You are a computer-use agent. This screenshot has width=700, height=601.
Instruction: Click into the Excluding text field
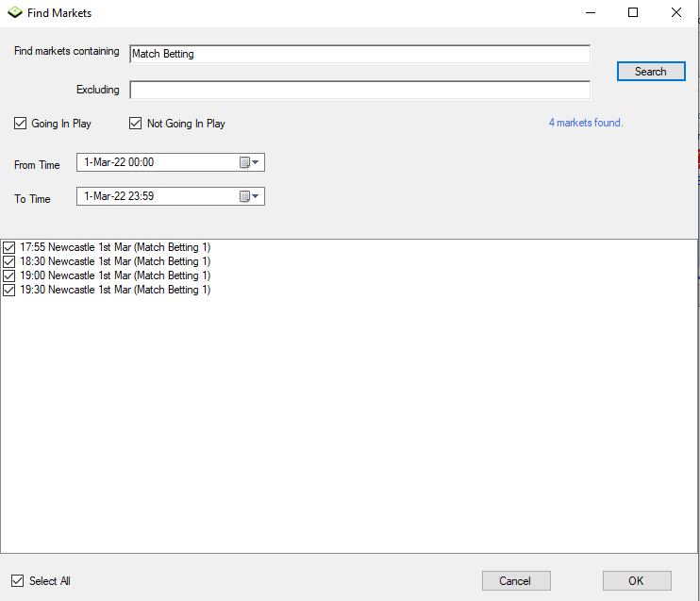(358, 91)
